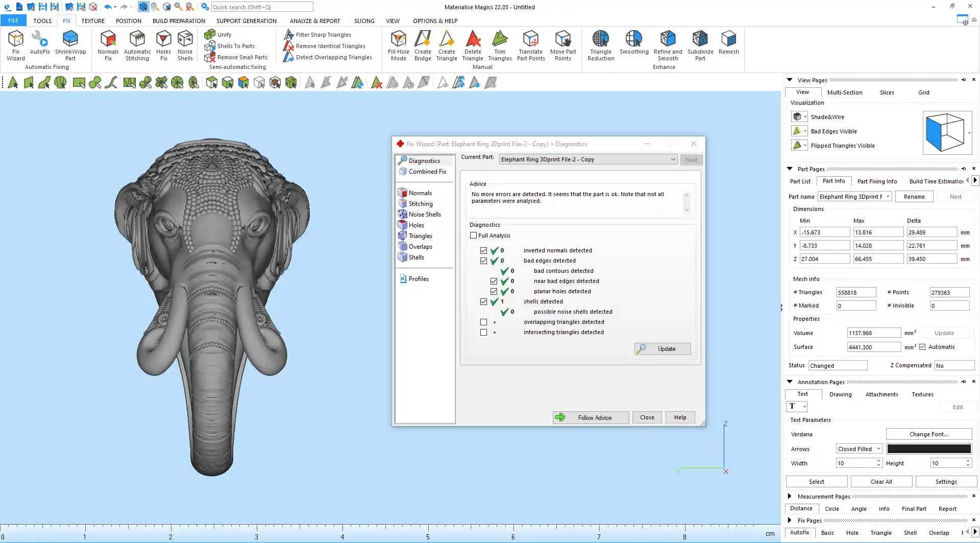The image size is (980, 543).
Task: Click the Quick search field
Action: [262, 7]
